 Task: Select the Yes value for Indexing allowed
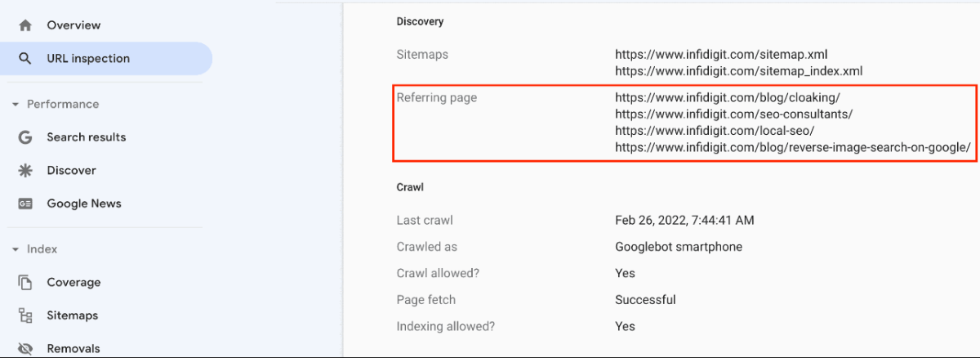tap(625, 326)
